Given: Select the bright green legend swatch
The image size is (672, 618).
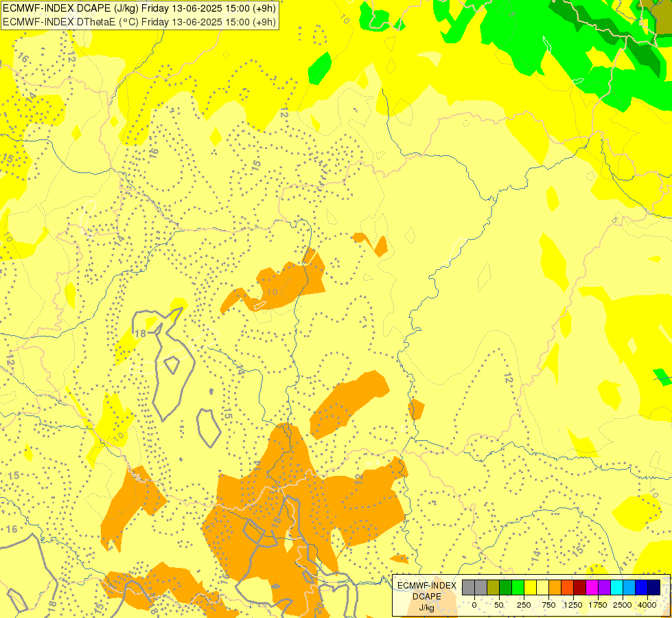Looking at the screenshot, I should click(x=518, y=587).
